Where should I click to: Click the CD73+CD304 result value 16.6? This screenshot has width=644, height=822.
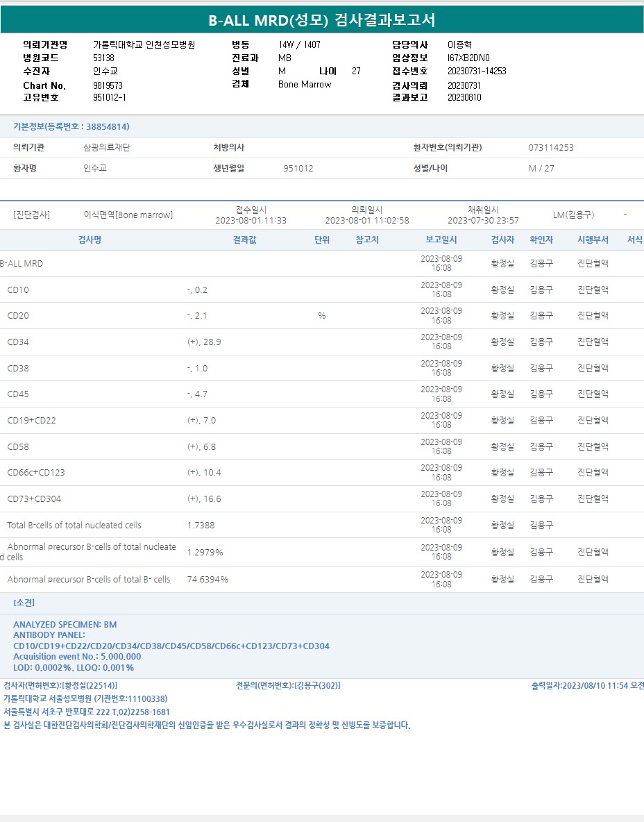[x=204, y=499]
